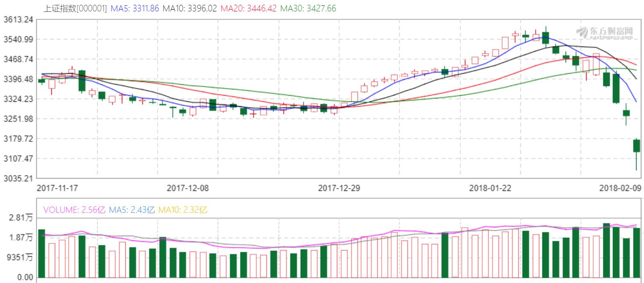Click the 3613.24 top price axis label
The height and width of the screenshot is (283, 644).
[18, 20]
